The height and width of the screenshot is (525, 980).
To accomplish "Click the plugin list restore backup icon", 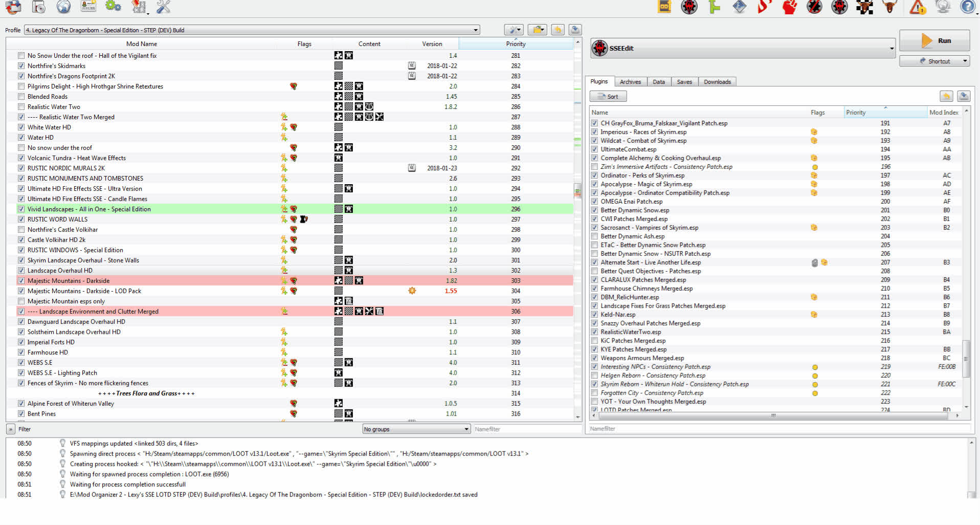I will click(x=946, y=96).
